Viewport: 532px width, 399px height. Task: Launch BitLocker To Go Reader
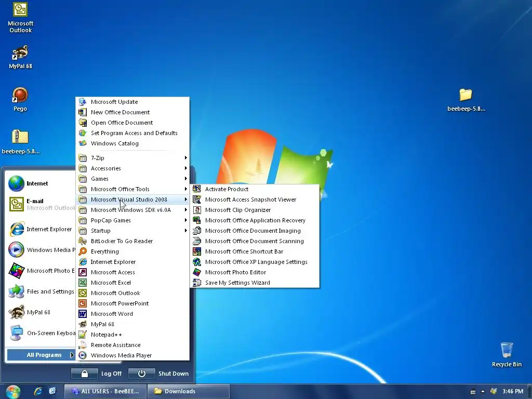coord(132,241)
